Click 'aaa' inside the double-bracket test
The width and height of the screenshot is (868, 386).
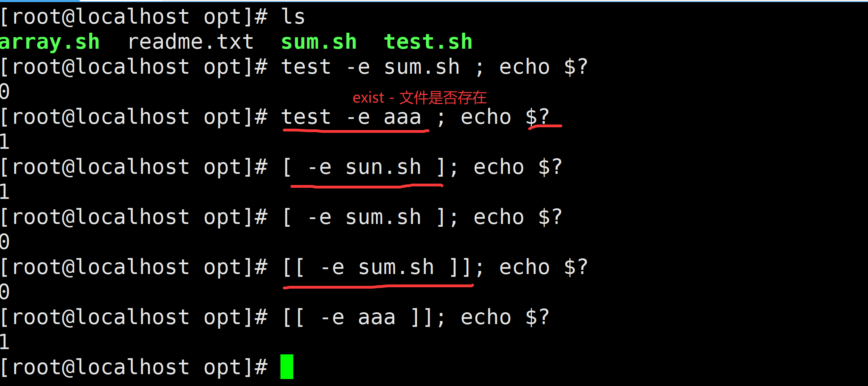coord(377,317)
